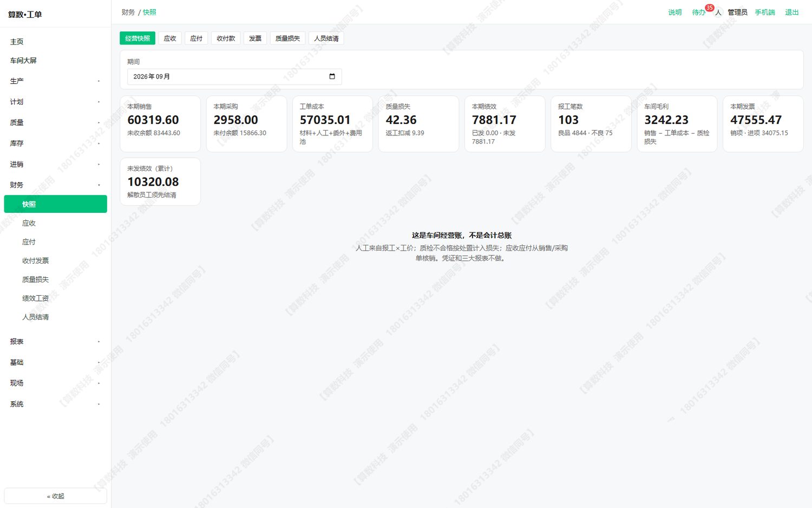The width and height of the screenshot is (812, 508).
Task: Expand the 计划 sidebar menu
Action: pyautogui.click(x=55, y=102)
